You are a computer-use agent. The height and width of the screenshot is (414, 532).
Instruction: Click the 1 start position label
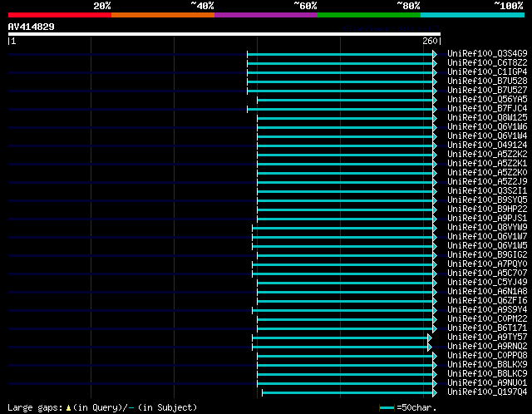[13, 41]
